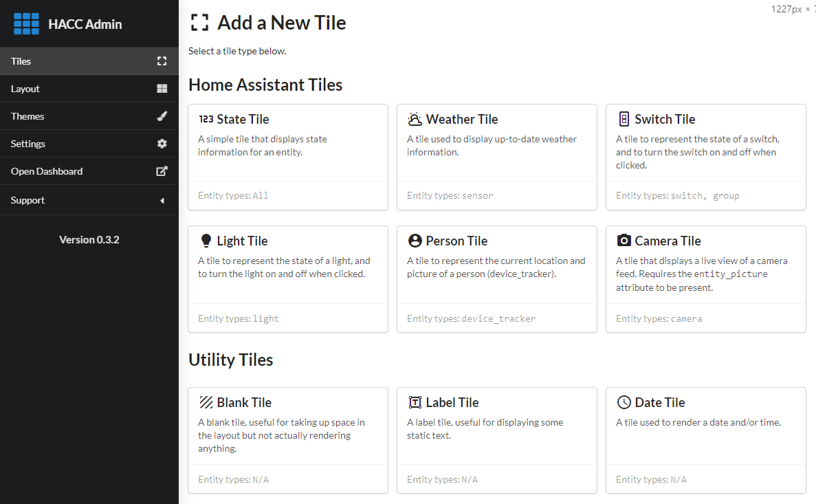
Task: Click the Themes paintbrush icon
Action: [x=162, y=116]
